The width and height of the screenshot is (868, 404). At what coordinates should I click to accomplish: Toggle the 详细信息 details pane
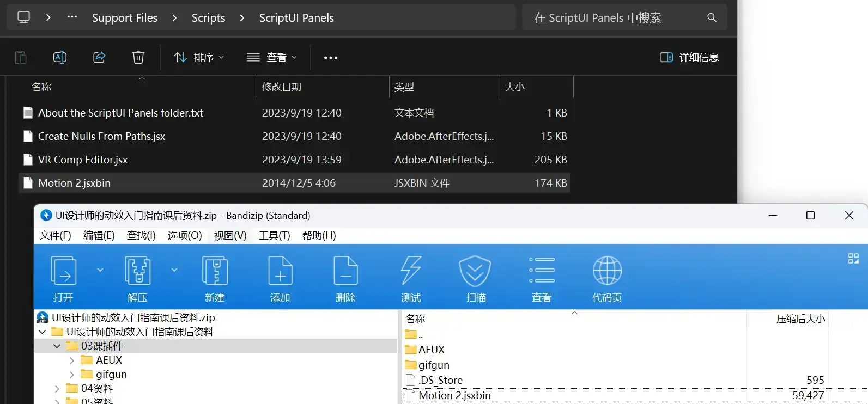689,57
